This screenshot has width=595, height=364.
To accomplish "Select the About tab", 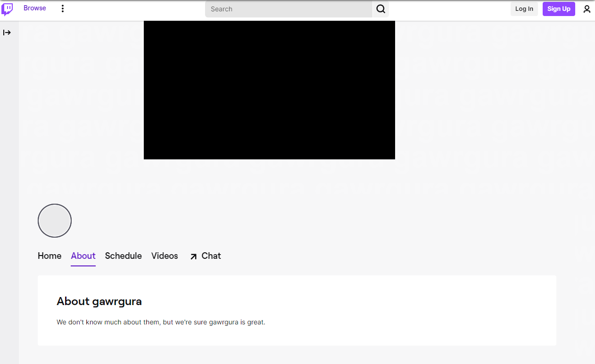I will (83, 256).
